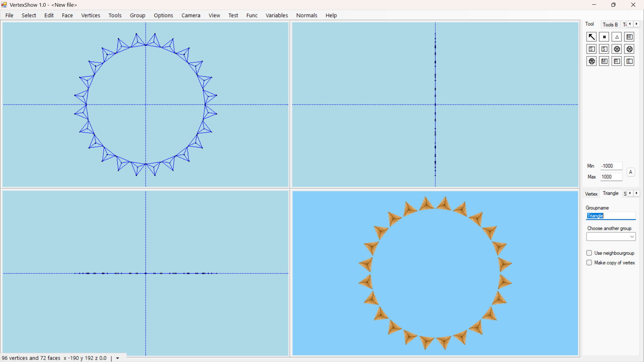
Task: Open the status bar dropdown arrow
Action: click(118, 358)
